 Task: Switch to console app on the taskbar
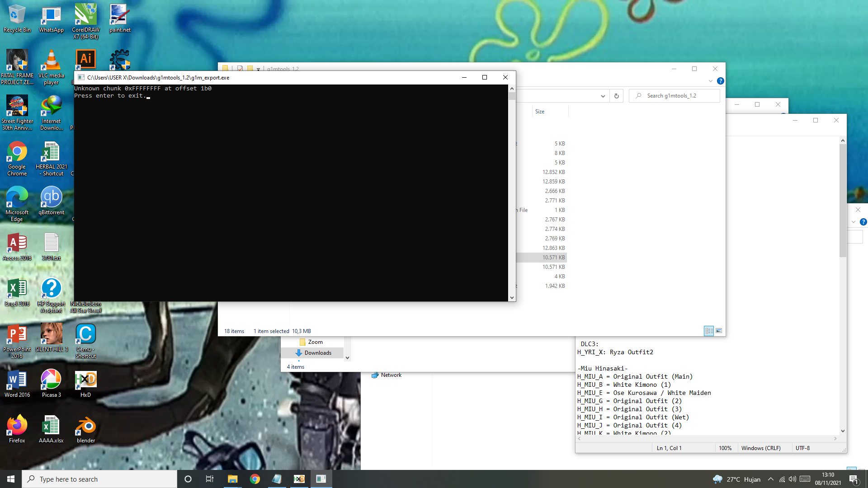[321, 479]
